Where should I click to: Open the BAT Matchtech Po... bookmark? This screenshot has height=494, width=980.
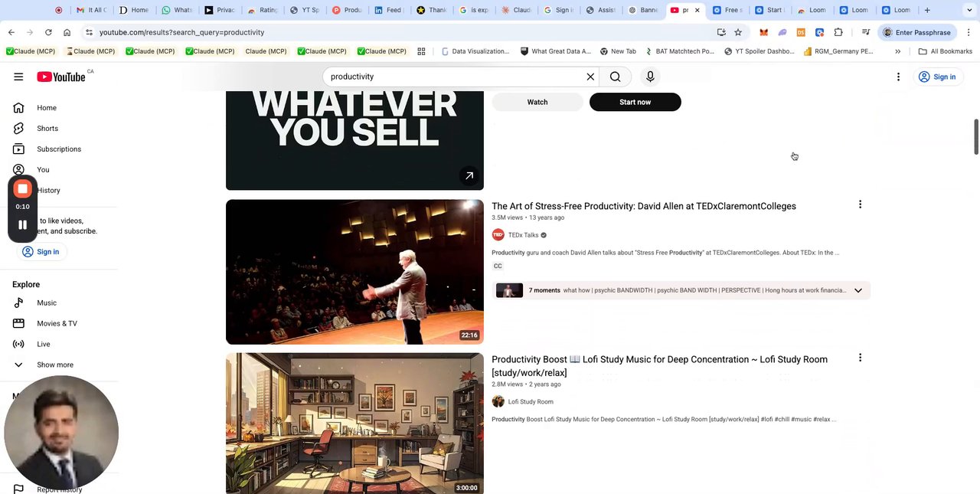pos(680,51)
